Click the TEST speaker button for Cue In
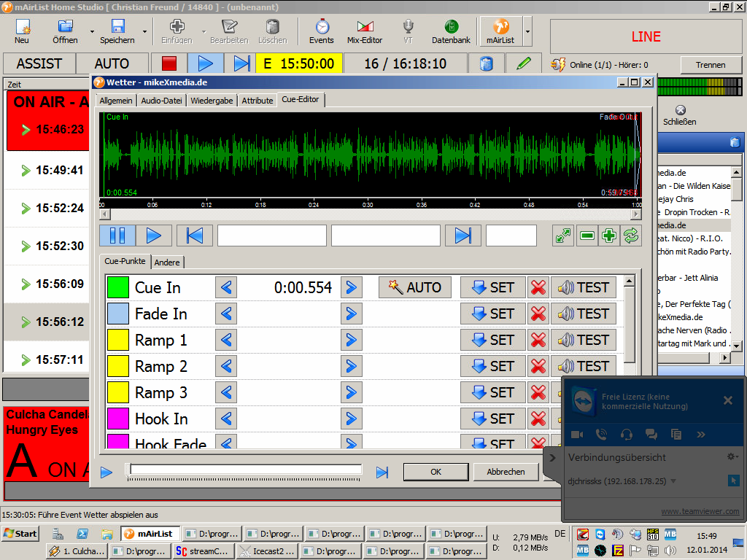The height and width of the screenshot is (560, 747). [x=584, y=287]
